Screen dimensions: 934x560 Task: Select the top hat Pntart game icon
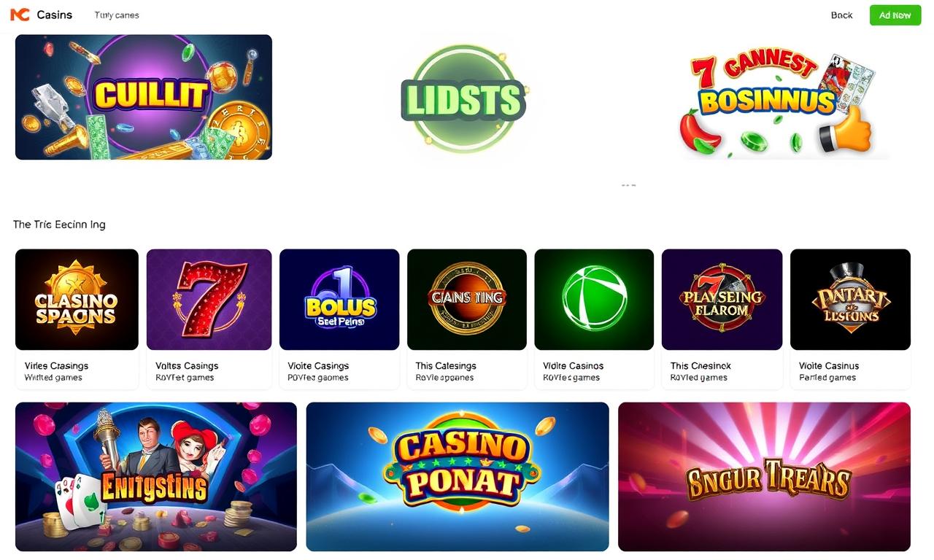(850, 300)
